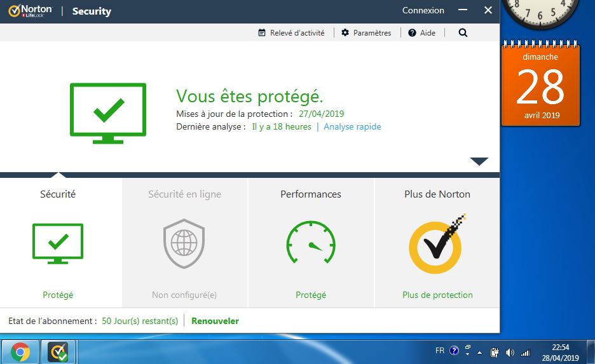Click the Norton LifeLock logo
The image size is (595, 364).
coord(31,11)
